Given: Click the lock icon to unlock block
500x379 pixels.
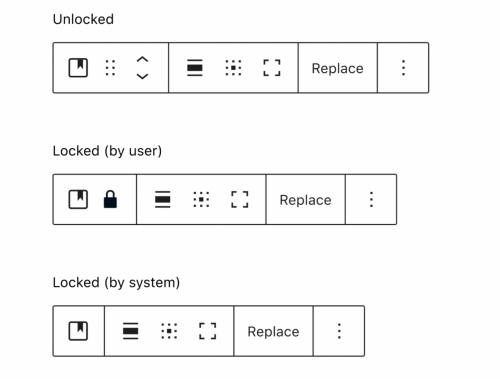Looking at the screenshot, I should pos(110,199).
